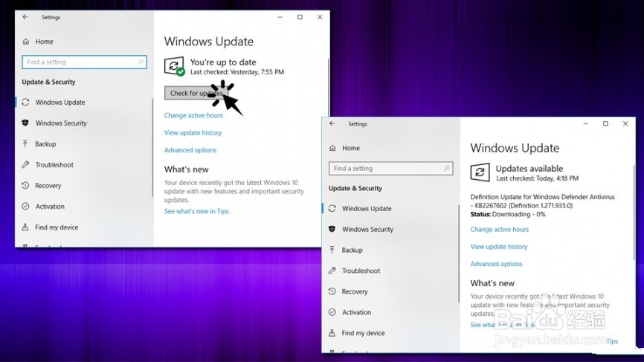Click back arrow in left Settings window
The image size is (644, 362).
click(x=25, y=17)
